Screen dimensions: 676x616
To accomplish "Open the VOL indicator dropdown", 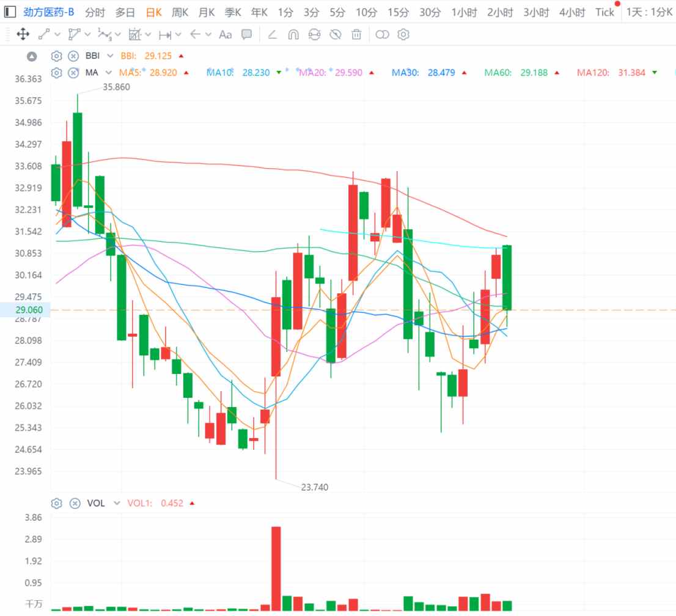I will tap(117, 503).
